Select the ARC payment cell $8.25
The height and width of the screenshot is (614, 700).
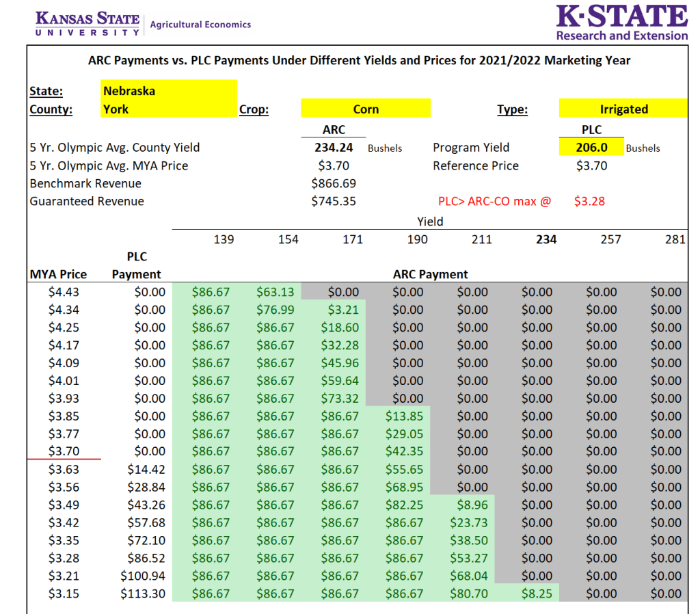point(537,593)
